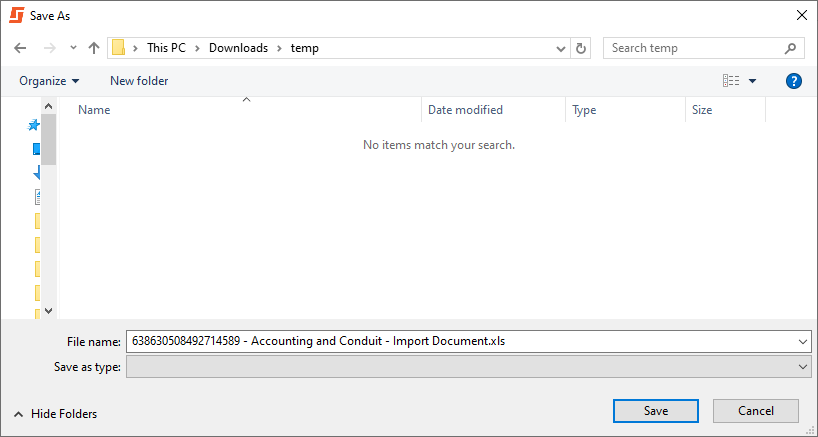Open the view options dropdown arrow
This screenshot has width=818, height=437.
tap(752, 81)
